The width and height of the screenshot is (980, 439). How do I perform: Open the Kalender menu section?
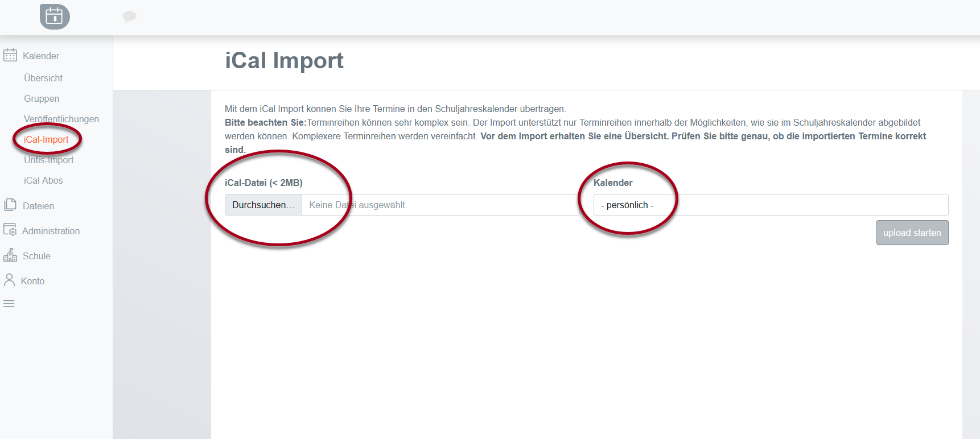(41, 56)
